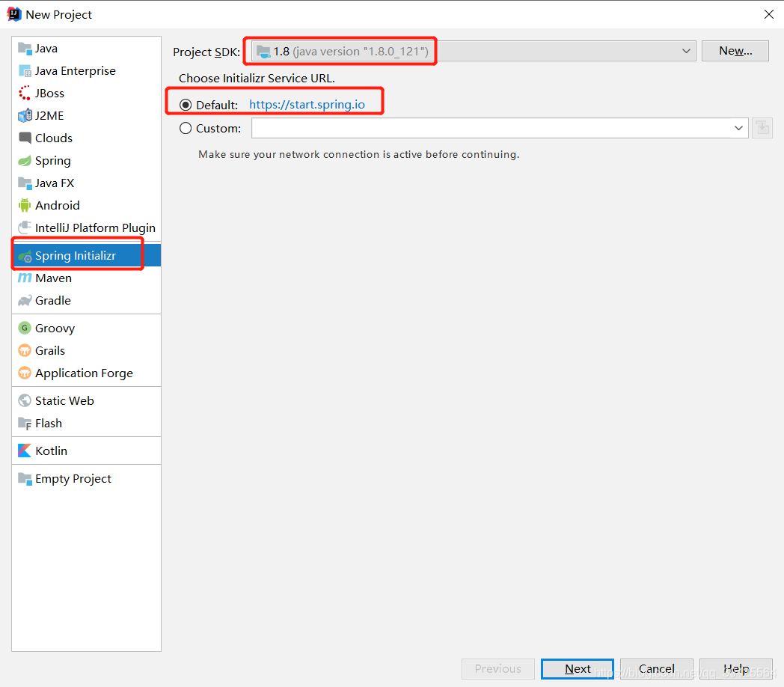Click the Static Web globe icon
The height and width of the screenshot is (687, 784).
coord(25,400)
